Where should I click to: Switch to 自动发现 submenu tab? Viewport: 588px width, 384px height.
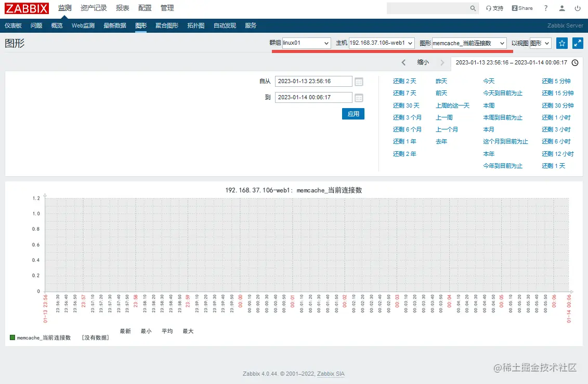225,25
